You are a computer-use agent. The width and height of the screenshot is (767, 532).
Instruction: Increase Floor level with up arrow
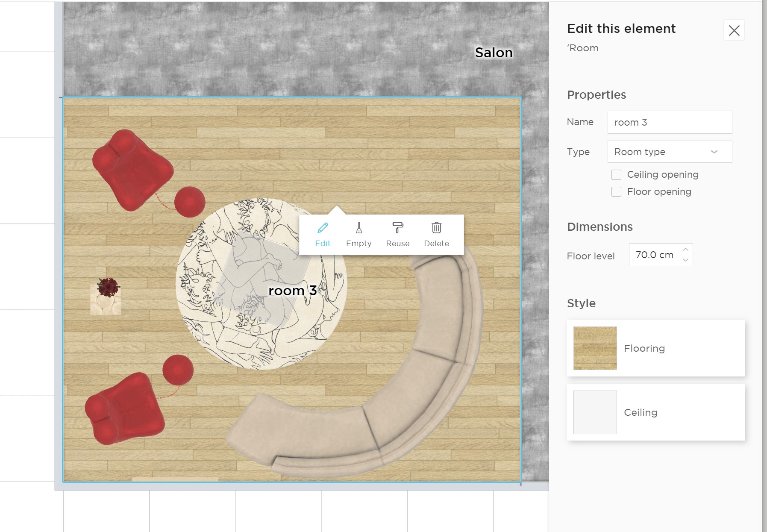(685, 250)
